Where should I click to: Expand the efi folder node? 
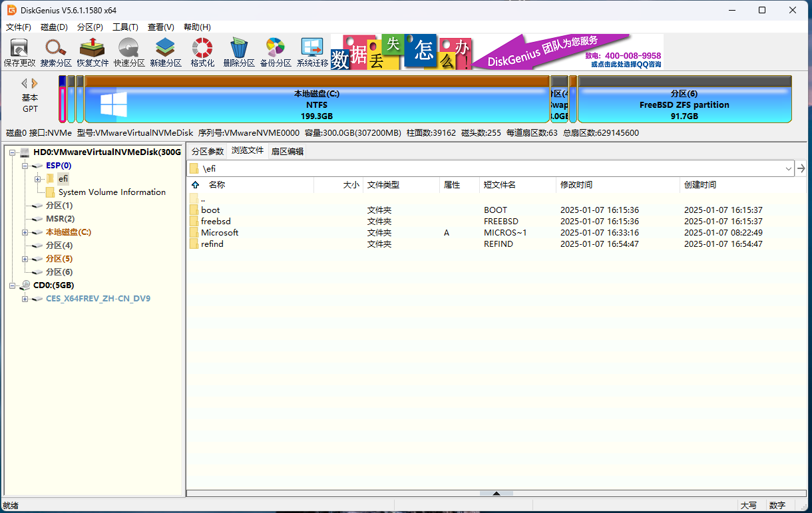(37, 179)
